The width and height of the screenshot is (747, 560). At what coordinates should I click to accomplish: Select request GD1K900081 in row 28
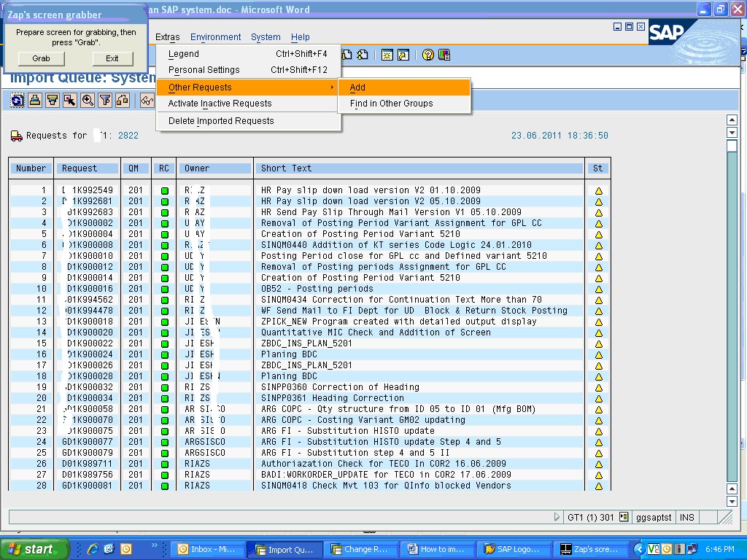point(88,486)
